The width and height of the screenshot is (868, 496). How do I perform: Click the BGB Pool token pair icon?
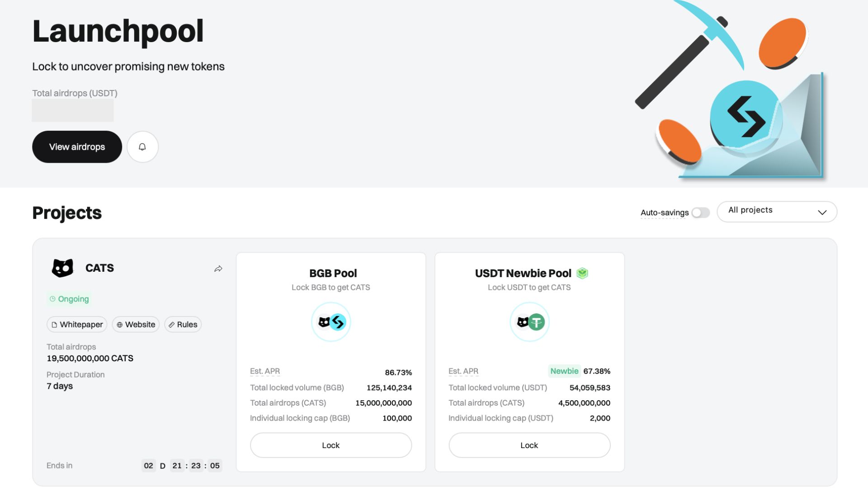331,322
